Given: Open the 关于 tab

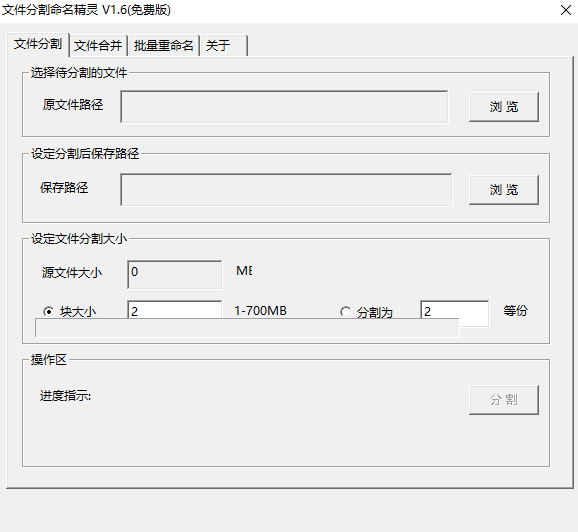Looking at the screenshot, I should click(x=224, y=46).
